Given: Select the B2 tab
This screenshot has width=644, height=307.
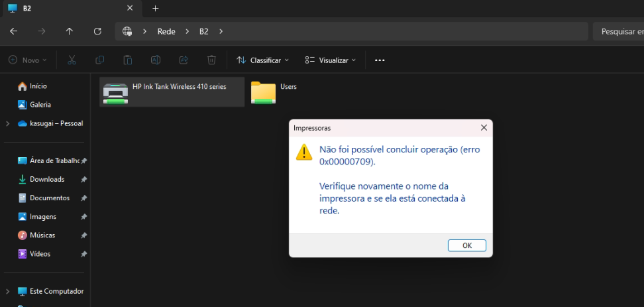Looking at the screenshot, I should (x=71, y=8).
